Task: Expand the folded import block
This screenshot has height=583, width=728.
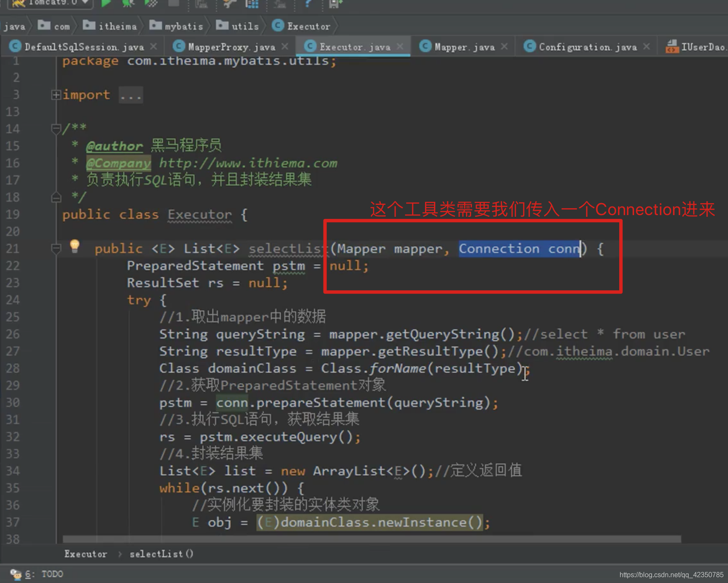Action: [56, 95]
